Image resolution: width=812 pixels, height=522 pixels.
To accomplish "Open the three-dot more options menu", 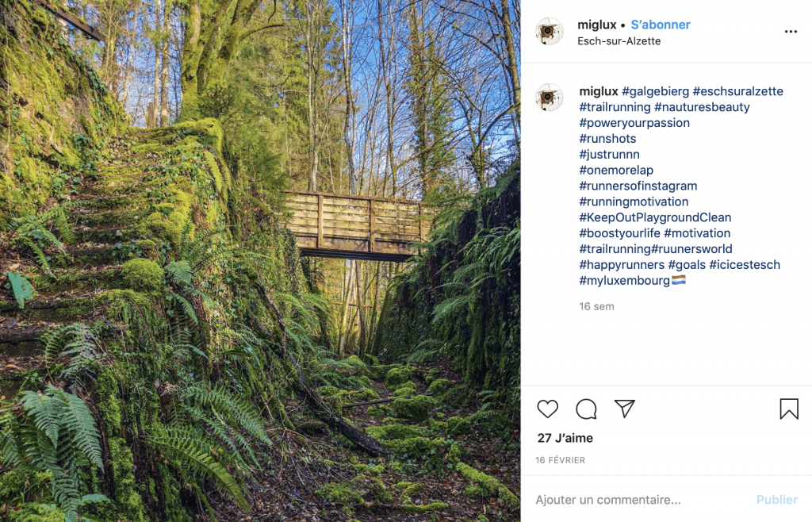I will coord(791,32).
